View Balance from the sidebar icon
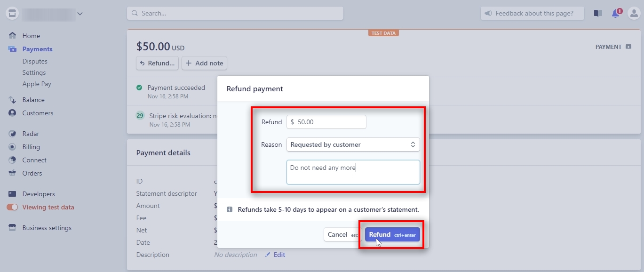Image resolution: width=644 pixels, height=272 pixels. tap(12, 100)
